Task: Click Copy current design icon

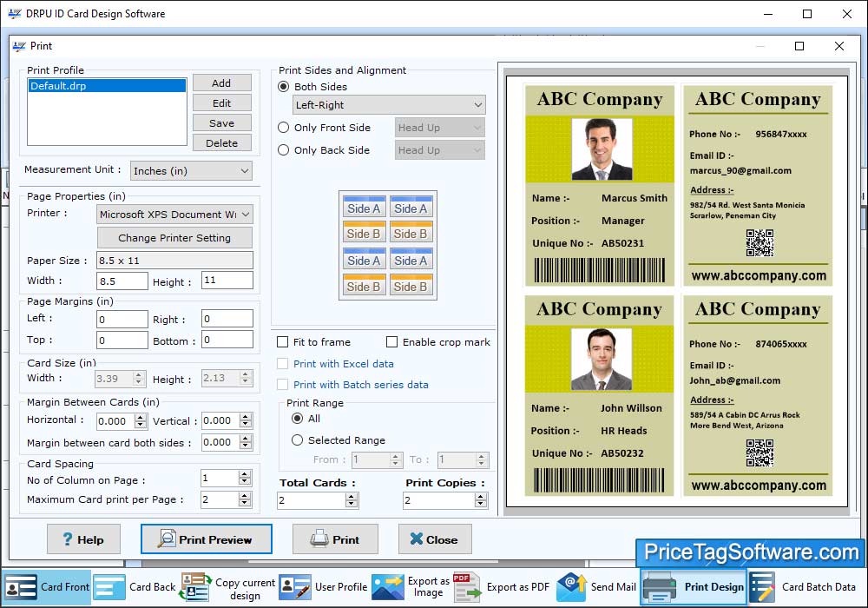Action: (194, 587)
